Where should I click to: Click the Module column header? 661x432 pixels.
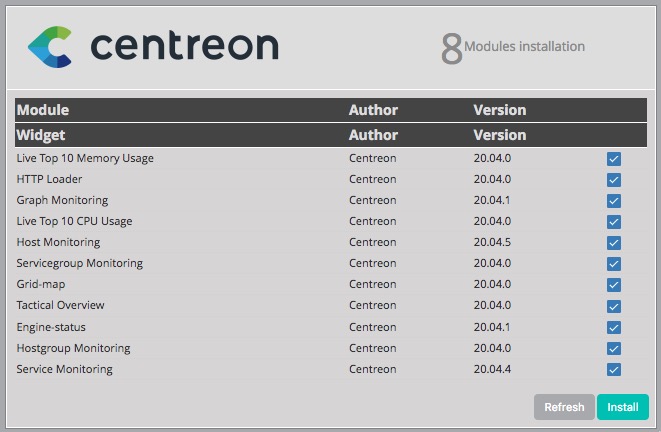(x=43, y=110)
